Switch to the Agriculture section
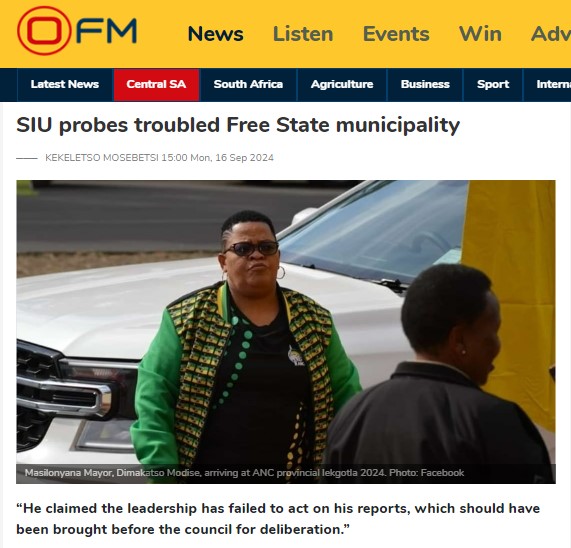The height and width of the screenshot is (548, 571). (x=342, y=84)
